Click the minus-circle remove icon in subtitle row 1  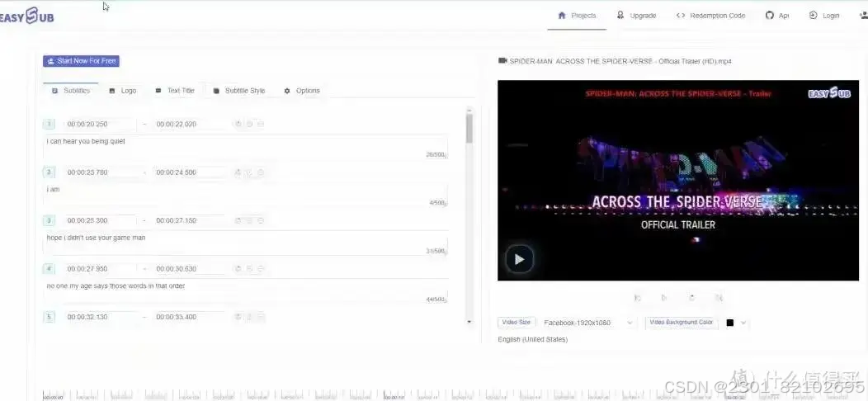point(261,124)
